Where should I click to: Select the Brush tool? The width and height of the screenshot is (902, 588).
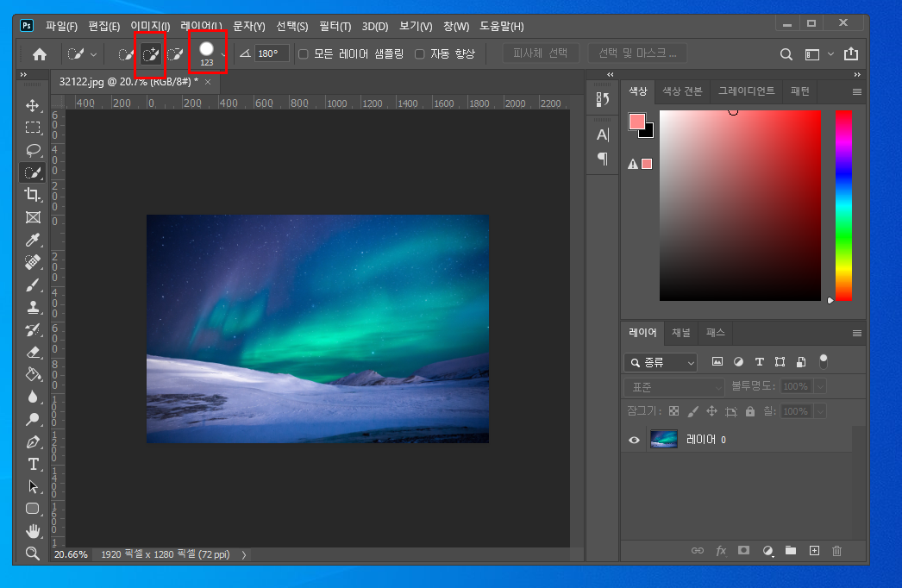[x=33, y=285]
